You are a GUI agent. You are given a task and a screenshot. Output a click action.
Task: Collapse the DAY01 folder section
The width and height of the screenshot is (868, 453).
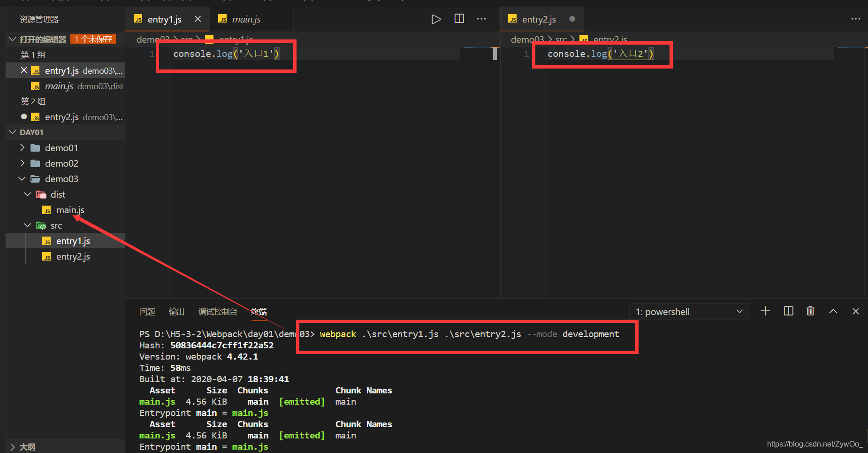pos(13,132)
